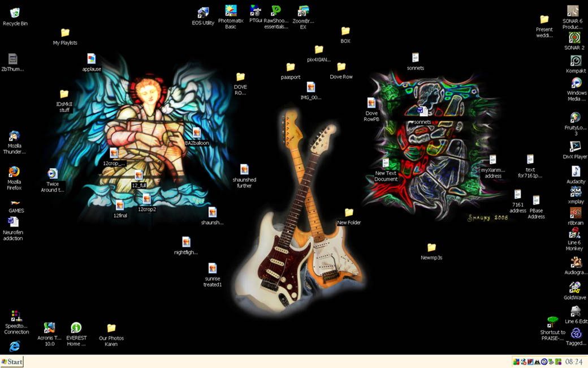The height and width of the screenshot is (368, 588).
Task: Select the IMG_00... image file
Action: coord(310,87)
